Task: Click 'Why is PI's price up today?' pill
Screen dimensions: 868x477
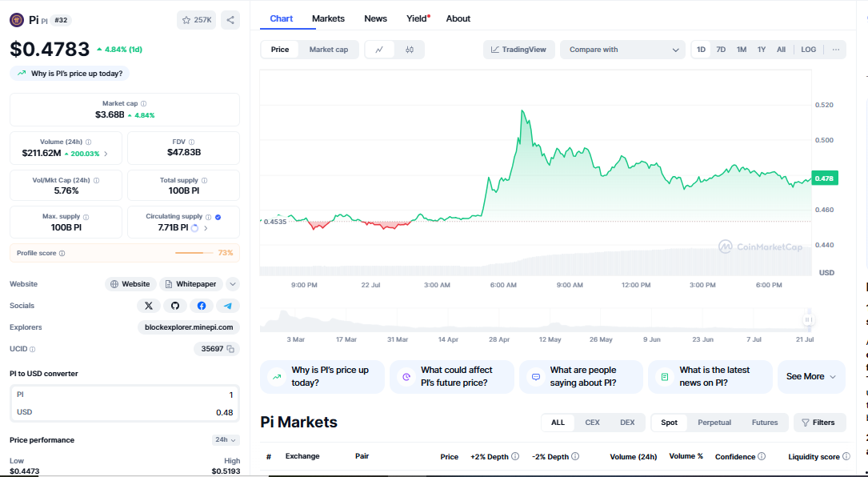Action: point(70,74)
